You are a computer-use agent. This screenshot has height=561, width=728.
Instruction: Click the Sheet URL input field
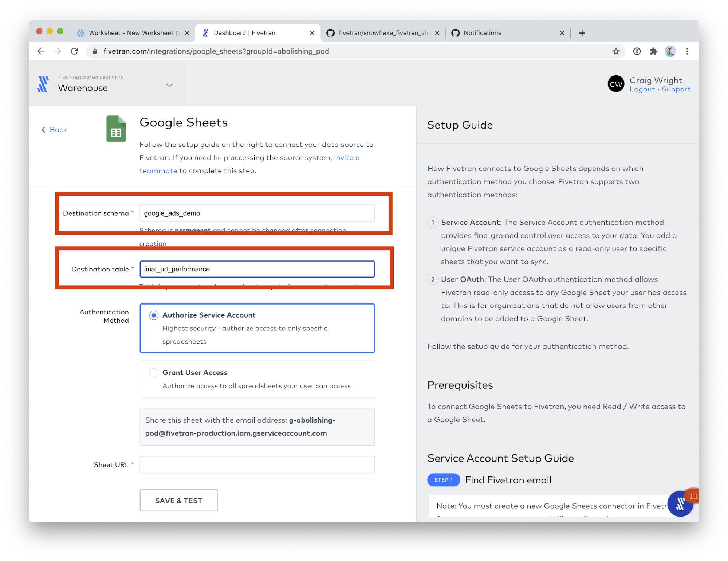[257, 465]
